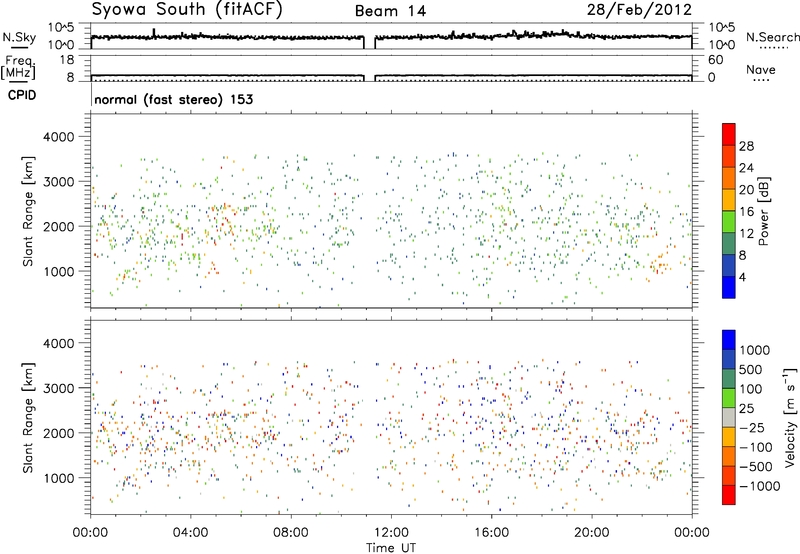The image size is (800, 554).
Task: Click the "Velocity [m s-1]" colorbar title
Action: 790,417
